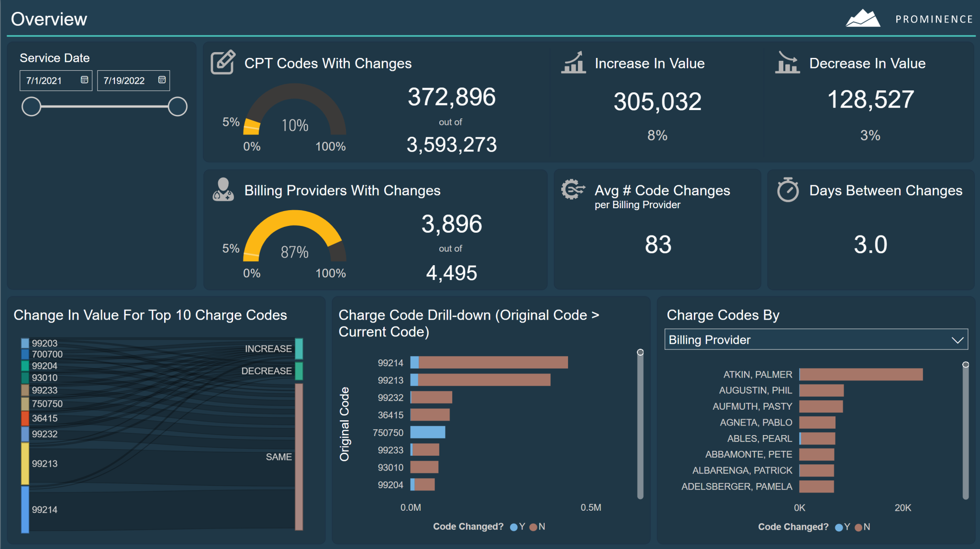Click the pencil icon beside CPT Codes With Changes

coord(223,63)
